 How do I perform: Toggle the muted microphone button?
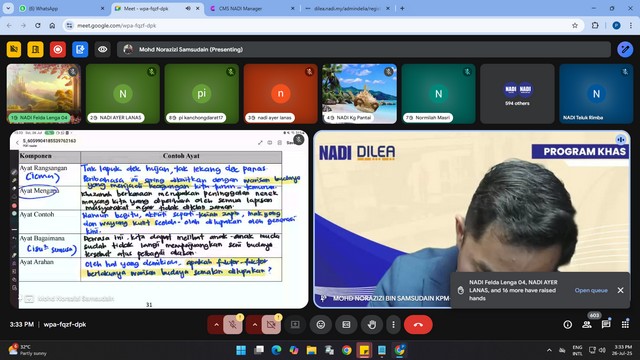point(233,325)
